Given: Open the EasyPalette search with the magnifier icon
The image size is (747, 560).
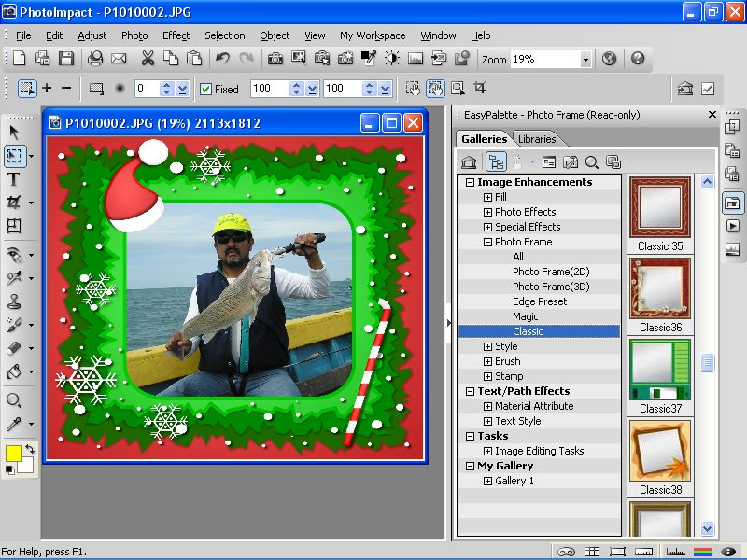Looking at the screenshot, I should tap(592, 161).
